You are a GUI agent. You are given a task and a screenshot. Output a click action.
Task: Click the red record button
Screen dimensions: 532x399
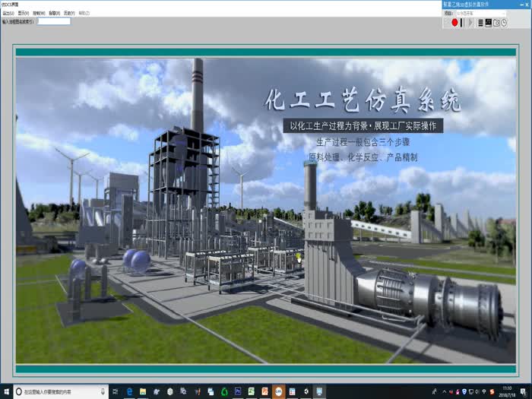(x=455, y=23)
